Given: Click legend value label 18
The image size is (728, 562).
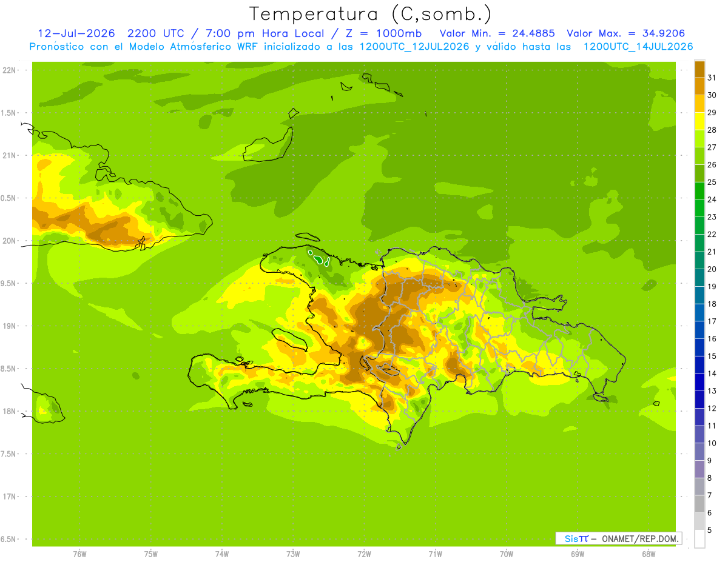Looking at the screenshot, I should [x=712, y=304].
